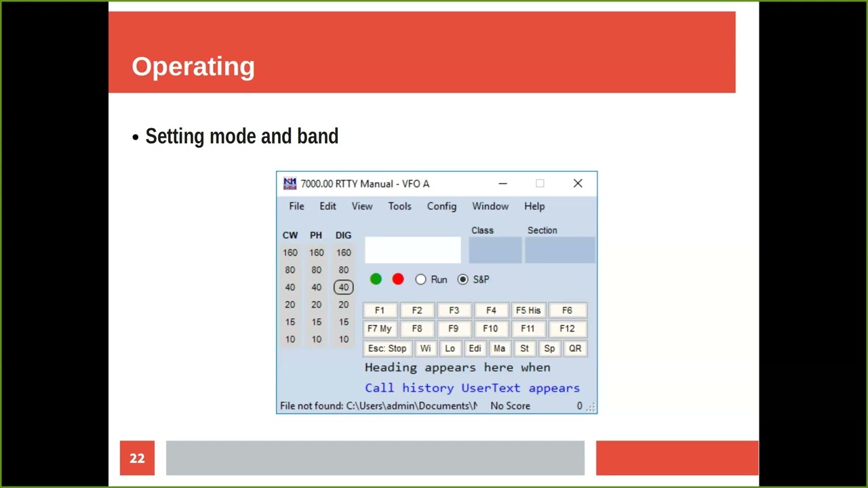Click the F6 function key button

tap(567, 310)
